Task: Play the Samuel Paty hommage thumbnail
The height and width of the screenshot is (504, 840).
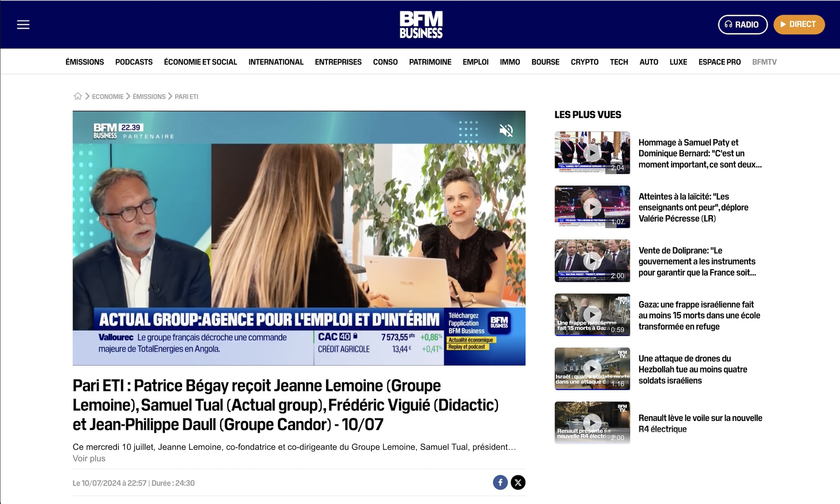Action: click(592, 153)
